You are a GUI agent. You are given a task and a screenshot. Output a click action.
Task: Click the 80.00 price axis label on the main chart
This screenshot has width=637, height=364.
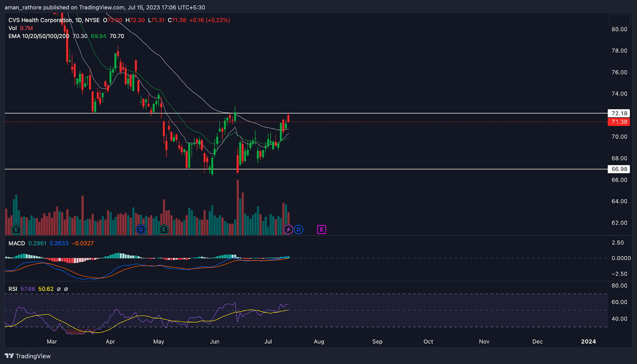pyautogui.click(x=619, y=29)
